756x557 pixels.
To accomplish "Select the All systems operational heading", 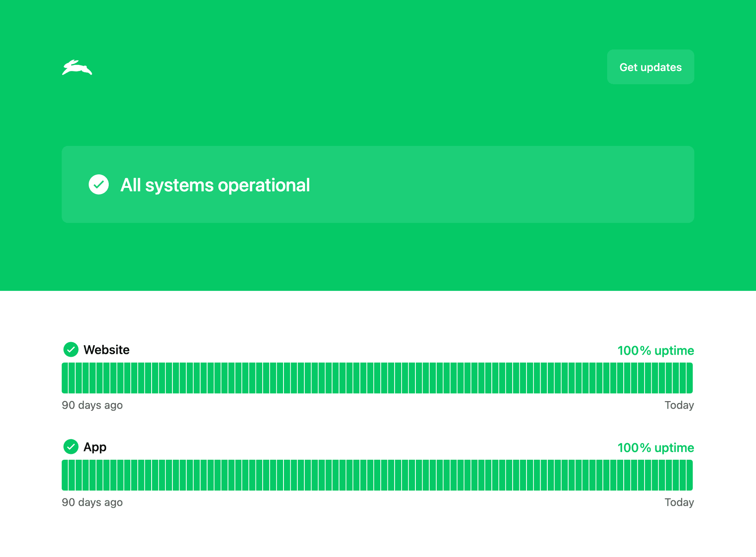I will (x=215, y=185).
